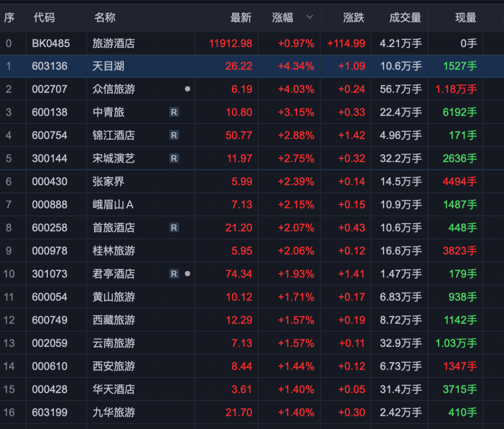Select stock name 峨眉山A

click(113, 205)
